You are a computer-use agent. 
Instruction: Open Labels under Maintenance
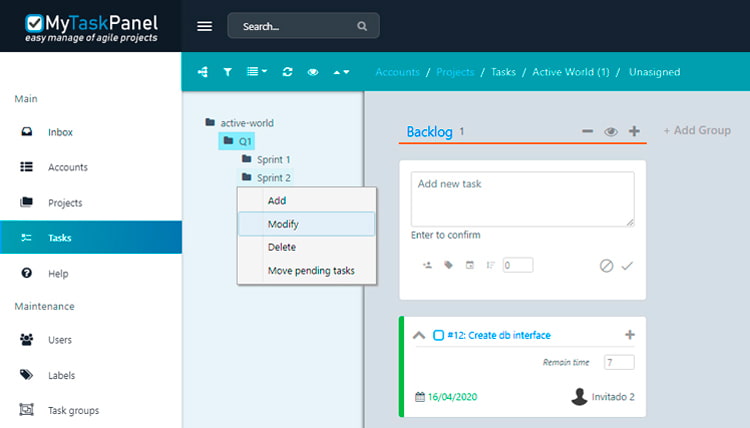point(91,375)
